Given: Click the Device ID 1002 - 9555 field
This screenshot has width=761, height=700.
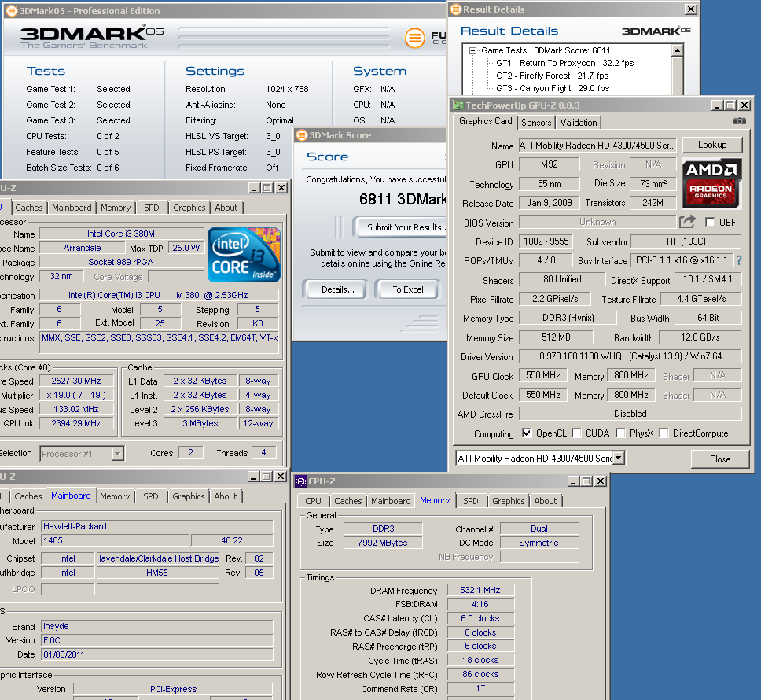Looking at the screenshot, I should click(546, 241).
